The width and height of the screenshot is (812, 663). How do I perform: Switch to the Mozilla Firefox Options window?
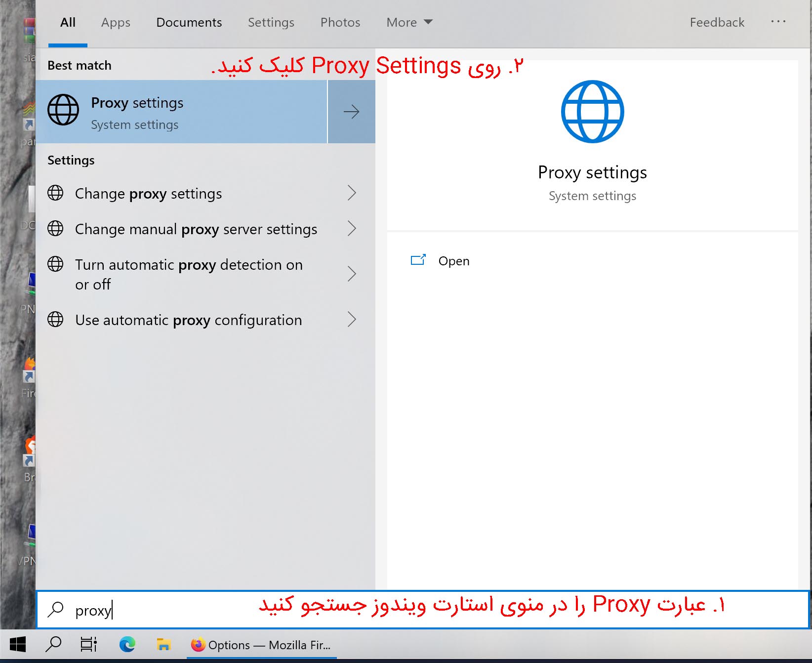tap(261, 645)
